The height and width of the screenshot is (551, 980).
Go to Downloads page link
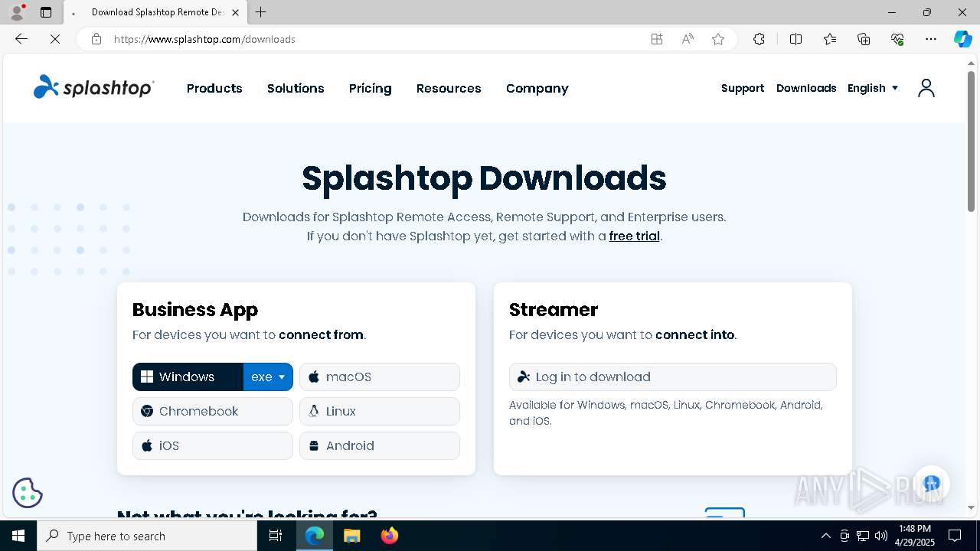(x=806, y=88)
